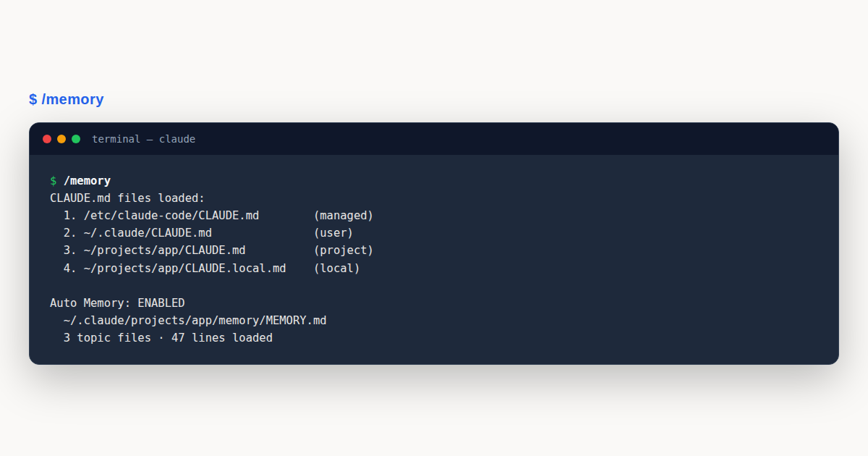This screenshot has width=868, height=456.
Task: Click the (managed) label
Action: pyautogui.click(x=344, y=216)
